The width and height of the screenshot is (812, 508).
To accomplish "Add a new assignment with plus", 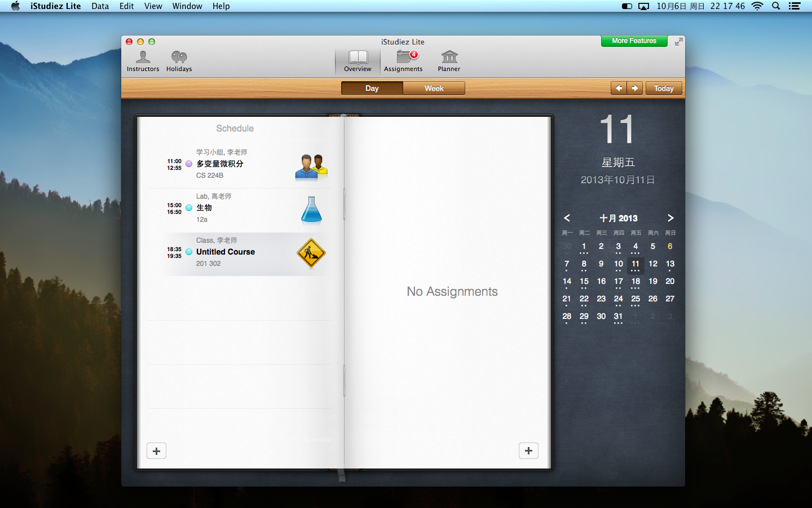I will (528, 450).
